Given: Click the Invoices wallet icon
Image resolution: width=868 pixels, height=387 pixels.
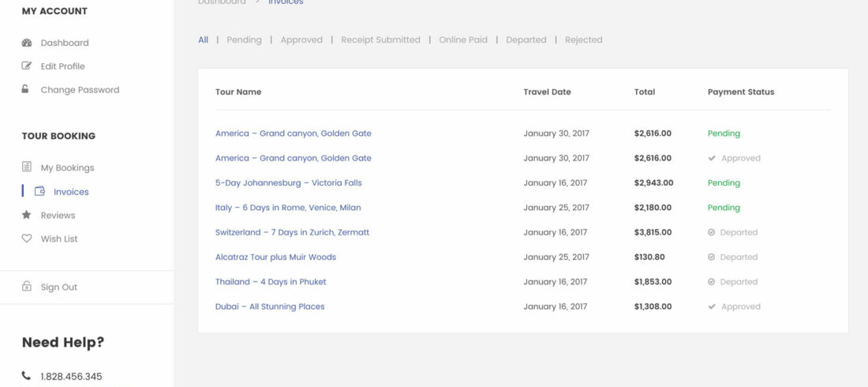Looking at the screenshot, I should click(x=39, y=191).
